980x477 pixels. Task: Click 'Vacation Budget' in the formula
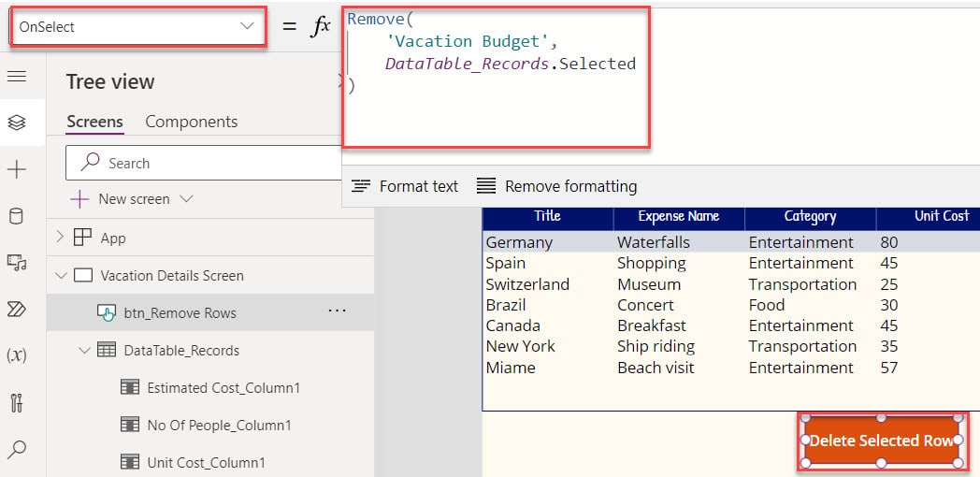[470, 41]
